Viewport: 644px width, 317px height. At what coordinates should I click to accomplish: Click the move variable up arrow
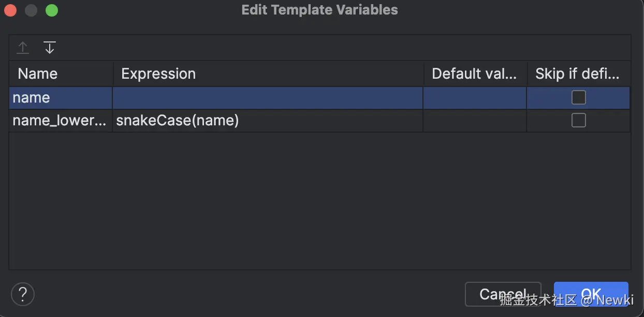click(x=23, y=48)
